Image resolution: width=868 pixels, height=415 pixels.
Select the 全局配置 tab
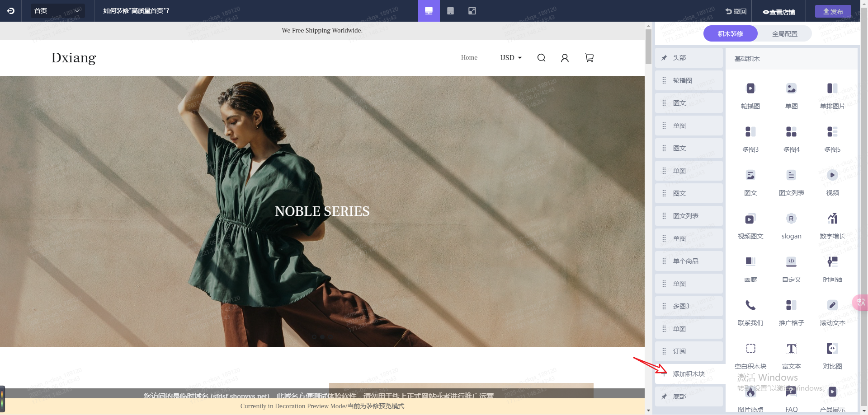[784, 34]
